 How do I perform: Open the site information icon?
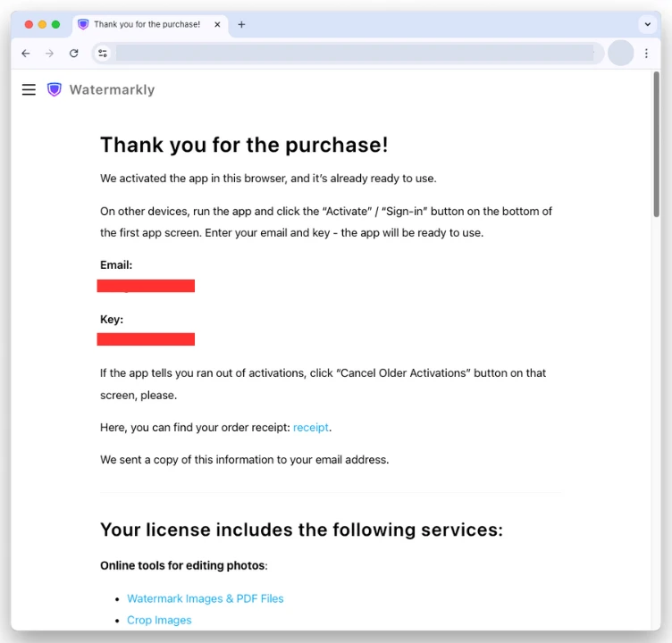(103, 54)
